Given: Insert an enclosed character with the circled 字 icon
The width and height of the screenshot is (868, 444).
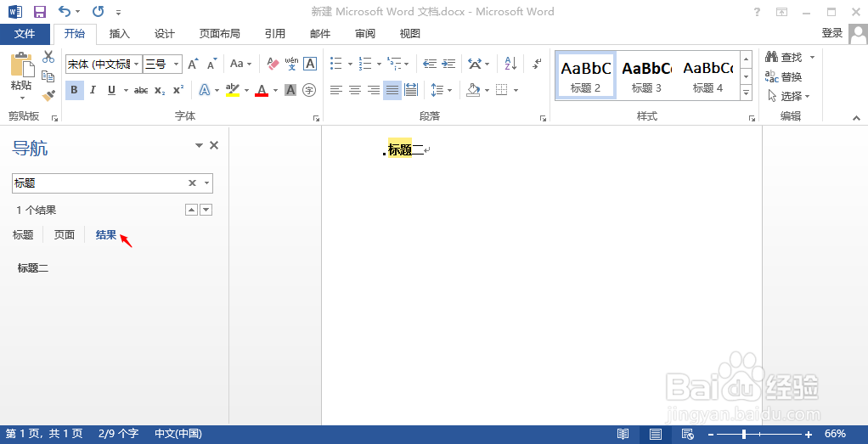Looking at the screenshot, I should click(x=309, y=90).
